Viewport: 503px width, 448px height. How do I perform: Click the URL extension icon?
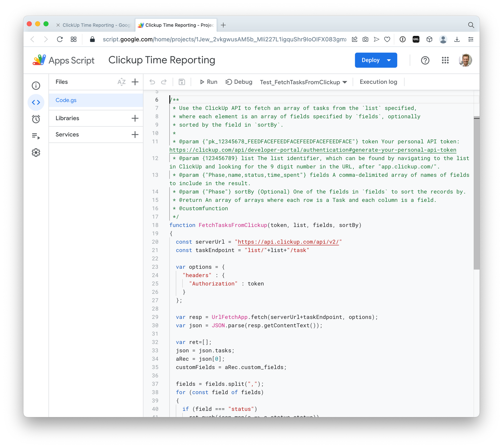click(416, 39)
